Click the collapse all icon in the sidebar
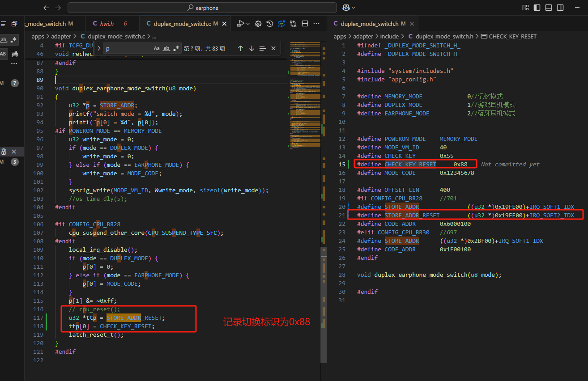The height and width of the screenshot is (381, 588). tap(14, 24)
